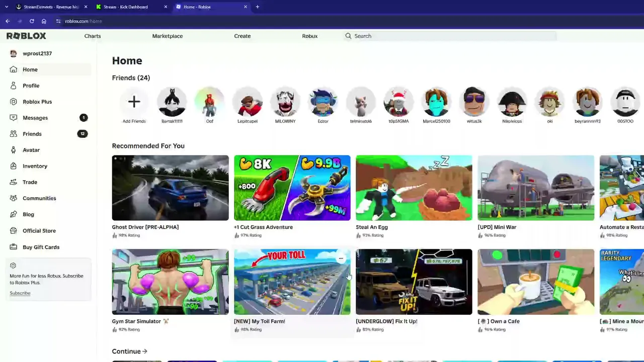Close the Home - Roblox tab
The image size is (644, 362).
(x=246, y=7)
